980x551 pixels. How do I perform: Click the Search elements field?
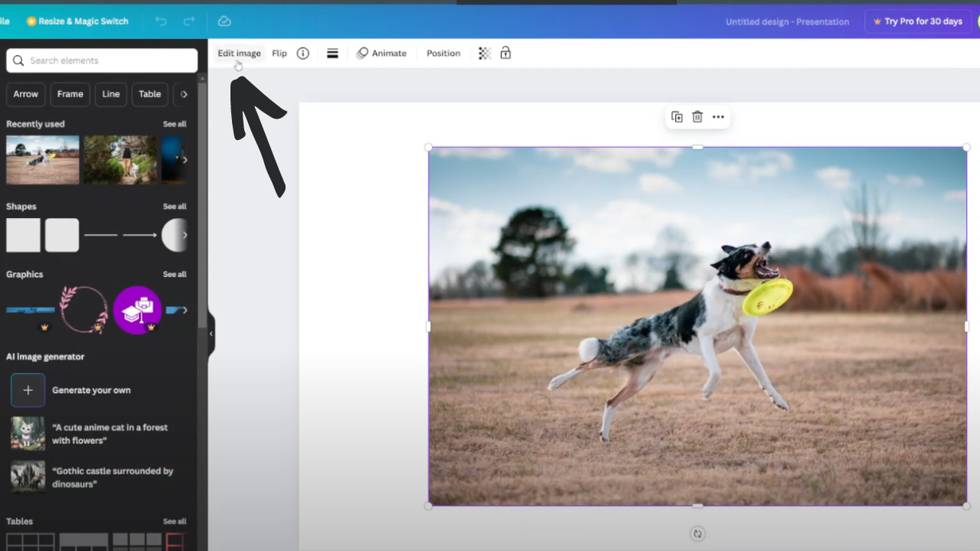pyautogui.click(x=102, y=60)
